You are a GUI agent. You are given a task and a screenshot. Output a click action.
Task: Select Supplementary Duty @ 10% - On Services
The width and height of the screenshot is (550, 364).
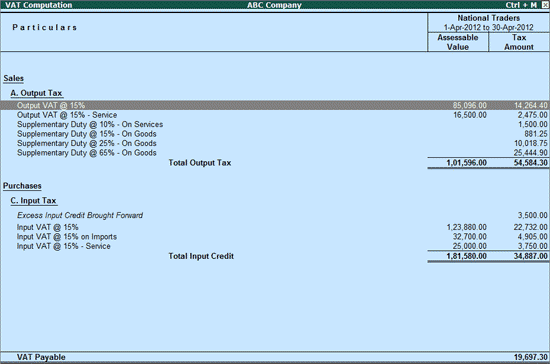[275, 124]
